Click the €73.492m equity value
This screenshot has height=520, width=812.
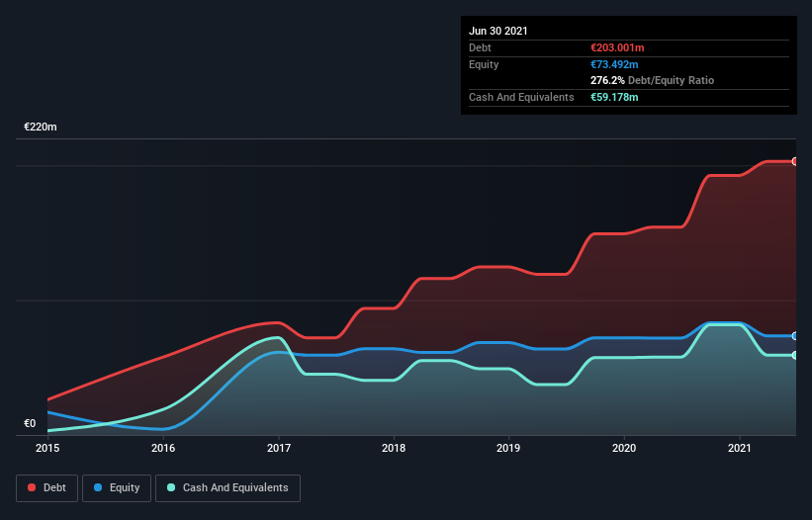click(x=614, y=64)
